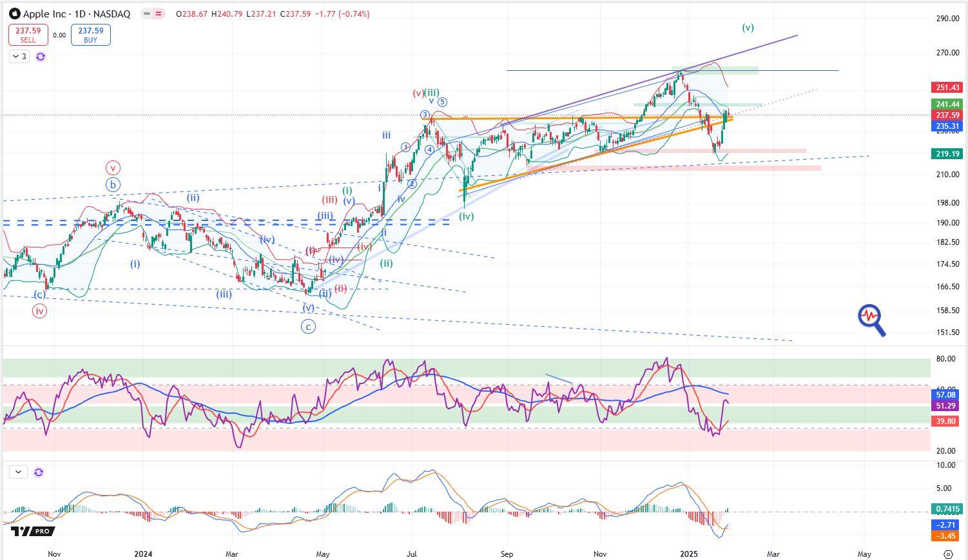968x560 pixels.
Task: Click the 166.50 price axis value
Action: click(947, 287)
